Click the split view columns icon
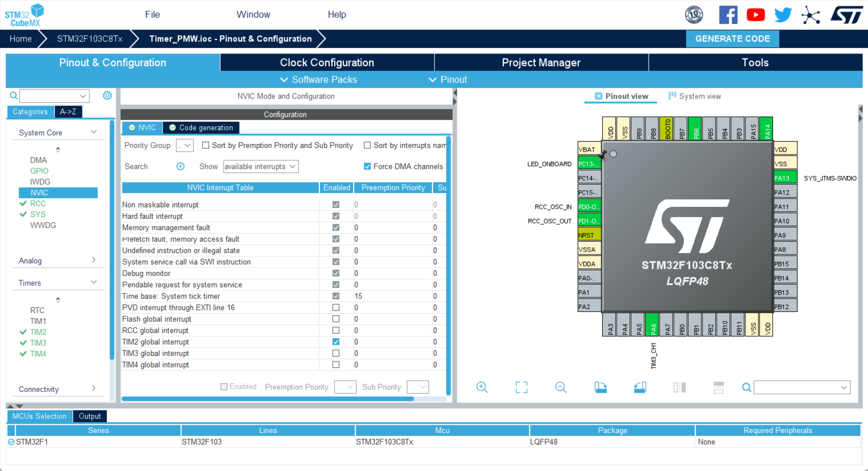 [x=679, y=387]
